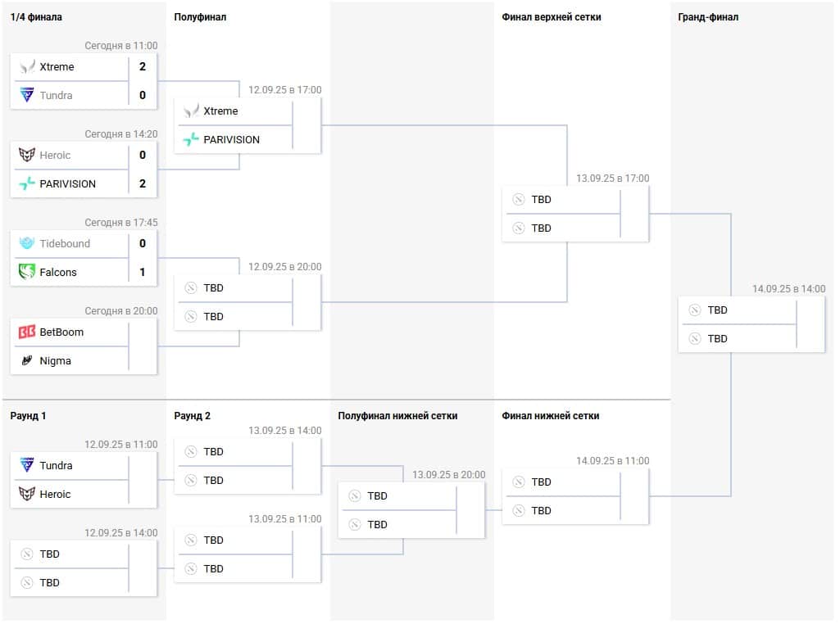Click PARIVISION's score of 2 against Heroic

coord(143,183)
